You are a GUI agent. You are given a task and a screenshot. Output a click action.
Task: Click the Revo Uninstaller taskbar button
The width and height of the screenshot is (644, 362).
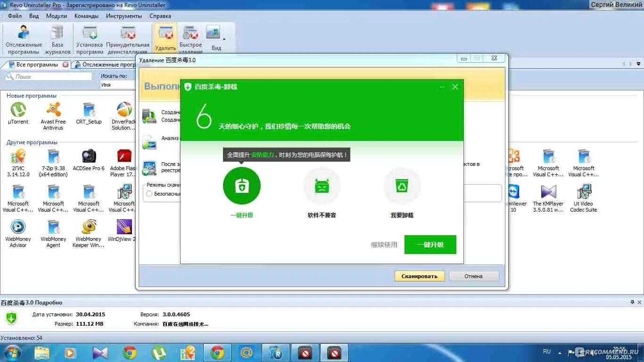[276, 353]
